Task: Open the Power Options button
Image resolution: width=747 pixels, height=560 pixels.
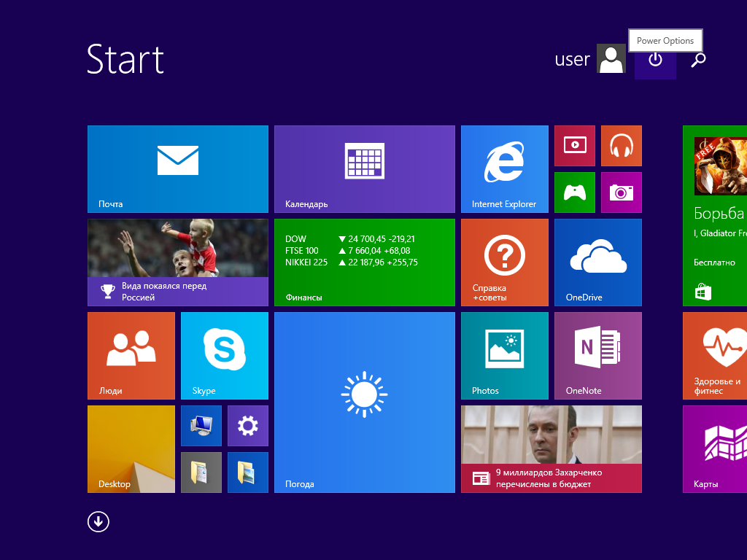Action: tap(655, 60)
